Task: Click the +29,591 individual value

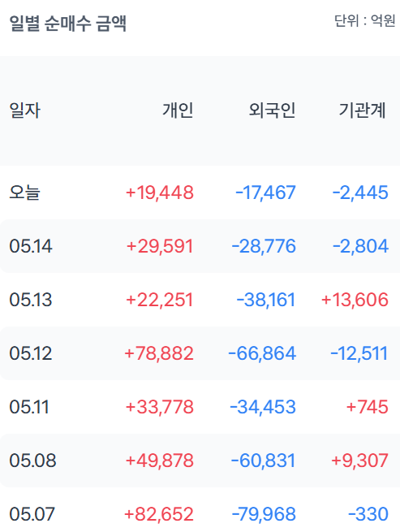Action: (160, 246)
